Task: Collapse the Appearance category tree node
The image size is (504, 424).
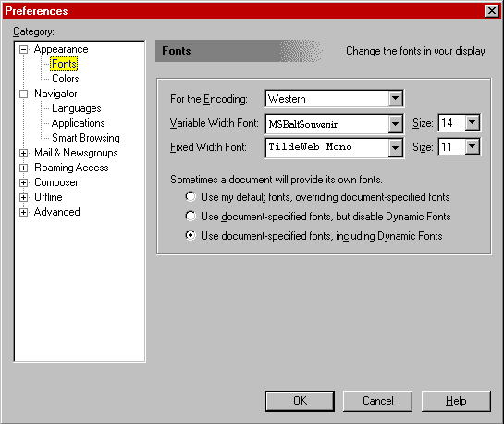Action: click(x=23, y=50)
